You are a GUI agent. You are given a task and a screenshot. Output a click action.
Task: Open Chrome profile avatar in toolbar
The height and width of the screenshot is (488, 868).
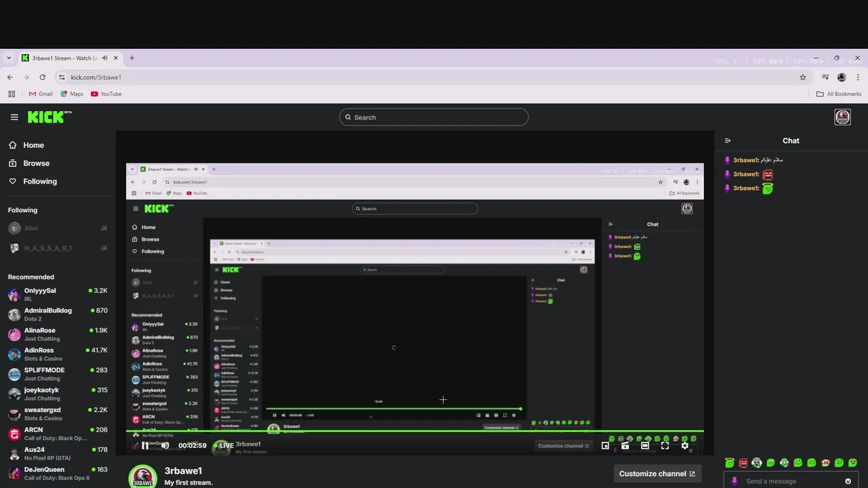tap(842, 77)
